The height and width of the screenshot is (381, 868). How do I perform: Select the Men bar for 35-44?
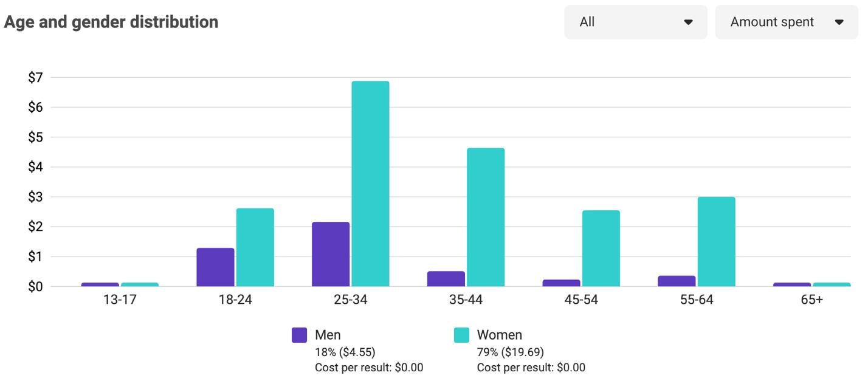[446, 278]
